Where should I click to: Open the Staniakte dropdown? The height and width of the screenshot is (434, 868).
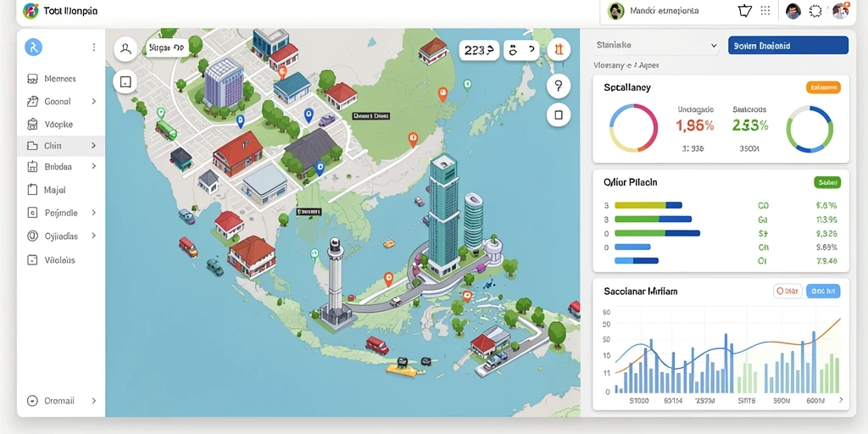(x=657, y=46)
